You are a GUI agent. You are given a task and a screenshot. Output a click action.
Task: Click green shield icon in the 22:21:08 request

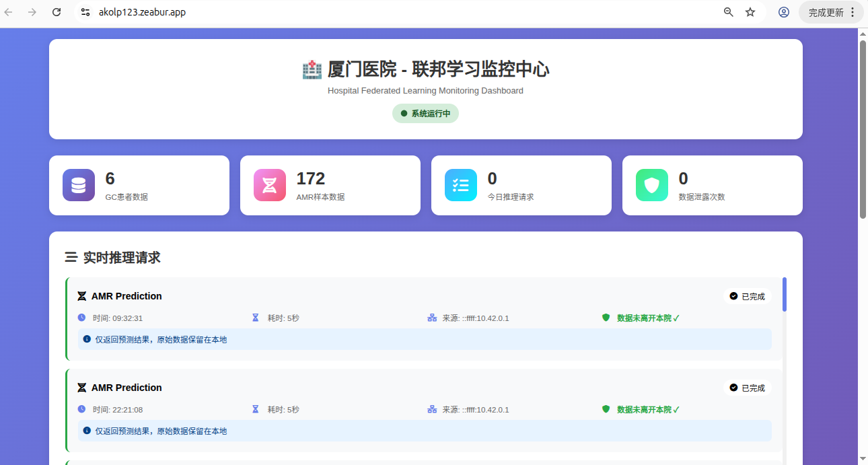(x=606, y=409)
